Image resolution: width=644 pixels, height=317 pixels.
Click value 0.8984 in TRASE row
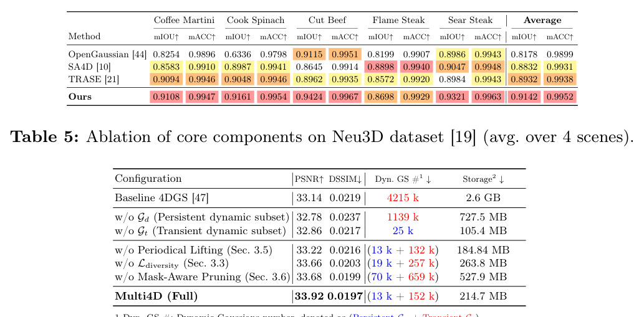pos(452,79)
